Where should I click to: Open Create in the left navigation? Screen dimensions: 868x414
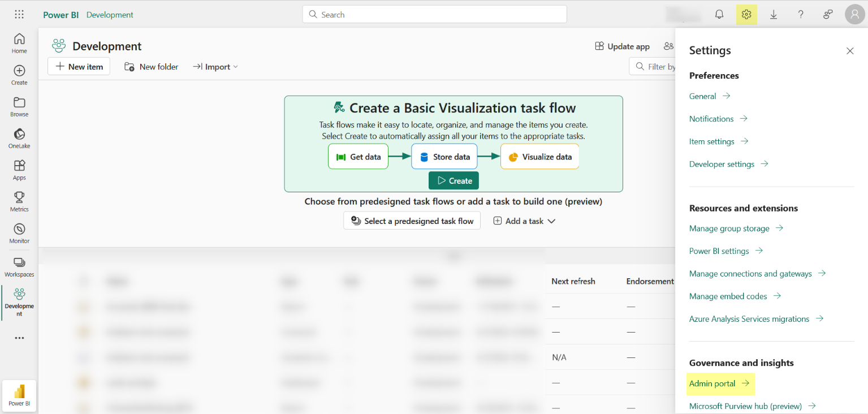point(19,75)
